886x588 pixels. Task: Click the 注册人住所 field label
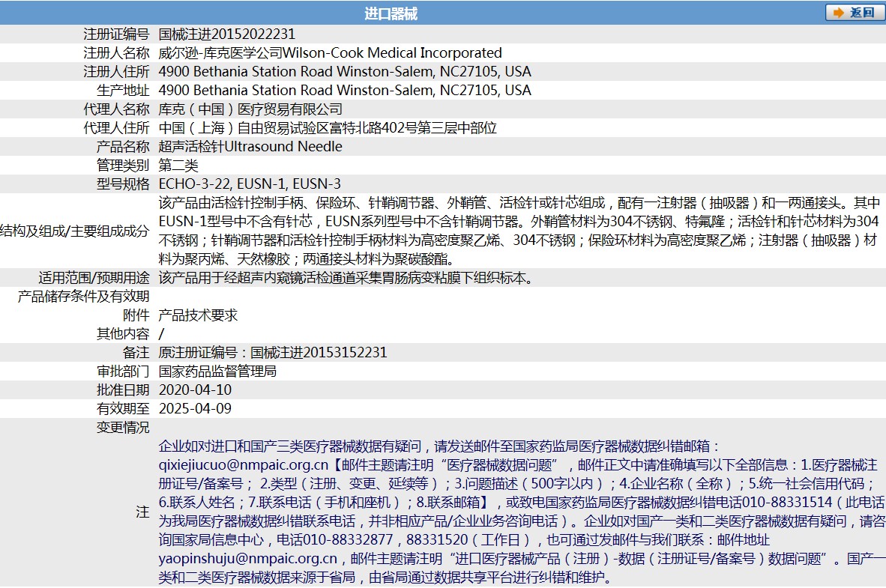[116, 72]
